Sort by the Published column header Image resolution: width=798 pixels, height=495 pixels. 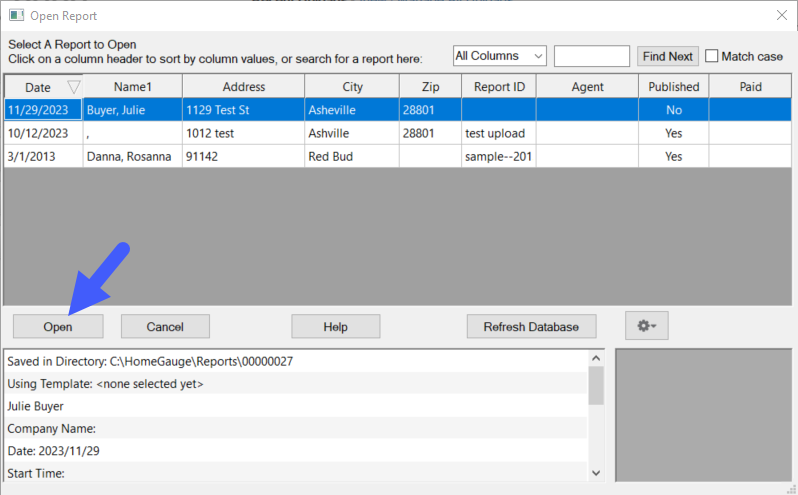click(x=673, y=87)
